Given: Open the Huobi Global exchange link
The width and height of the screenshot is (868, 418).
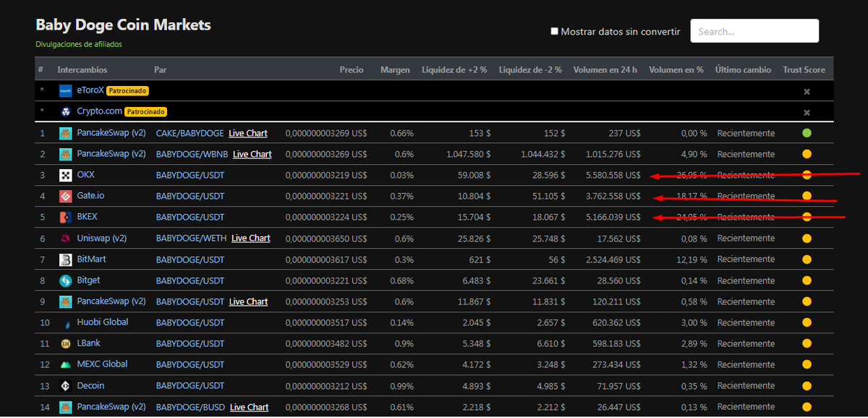Looking at the screenshot, I should [103, 322].
